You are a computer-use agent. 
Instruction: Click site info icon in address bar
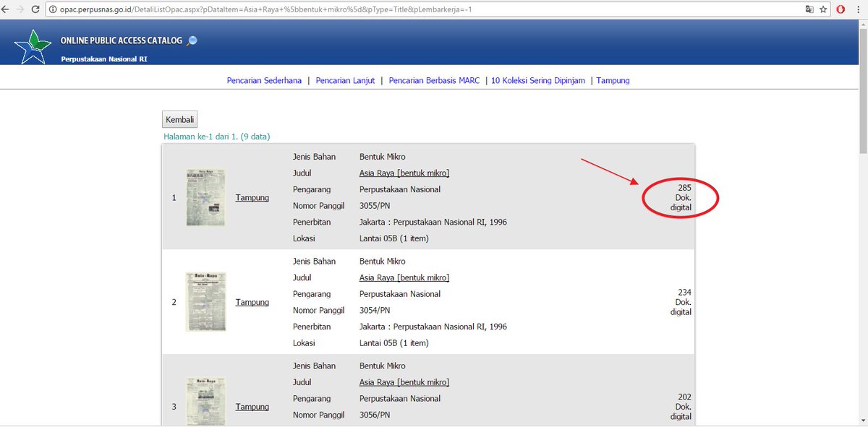[54, 9]
